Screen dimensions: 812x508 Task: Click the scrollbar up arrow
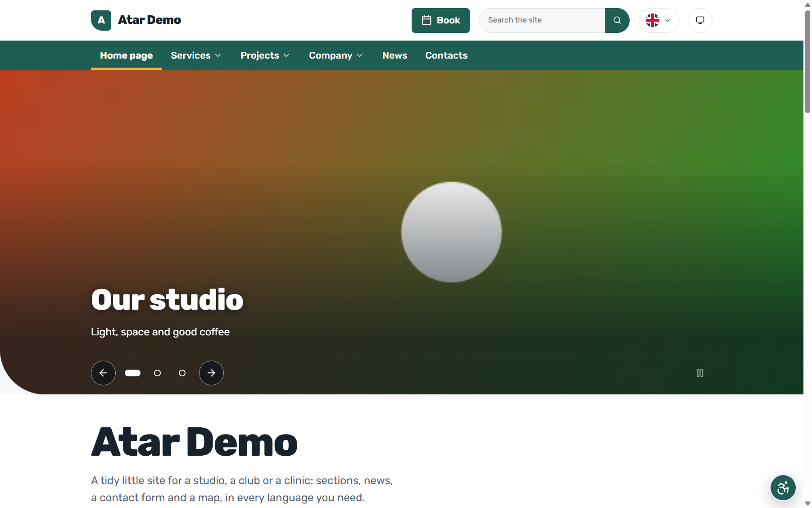point(807,4)
